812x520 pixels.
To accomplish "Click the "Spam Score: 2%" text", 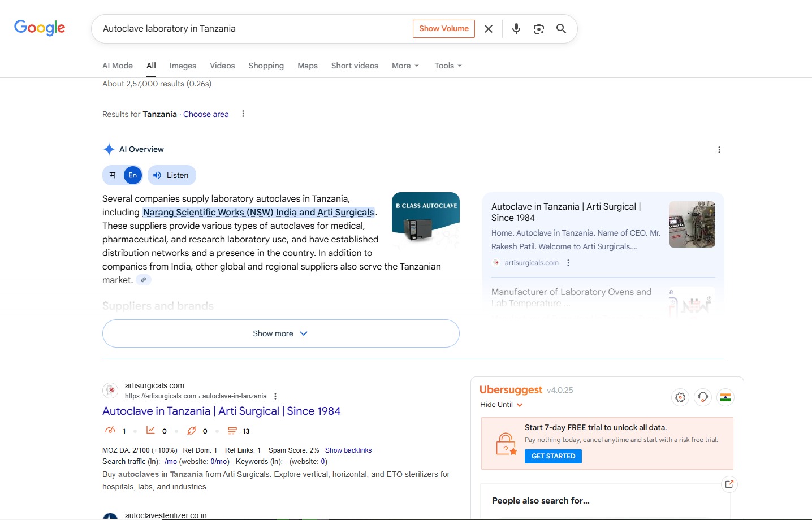I will 294,450.
